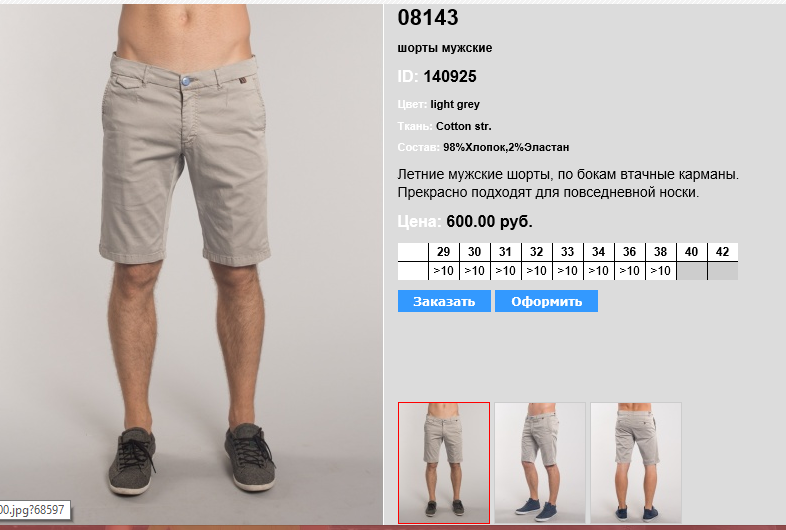Image resolution: width=786 pixels, height=530 pixels.
Task: Select the front view thumbnail with red border
Action: pos(444,463)
